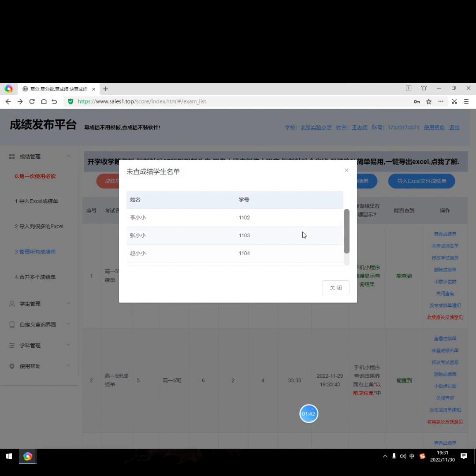Open the three-dots more options icon
This screenshot has width=476, height=476.
tap(441, 101)
